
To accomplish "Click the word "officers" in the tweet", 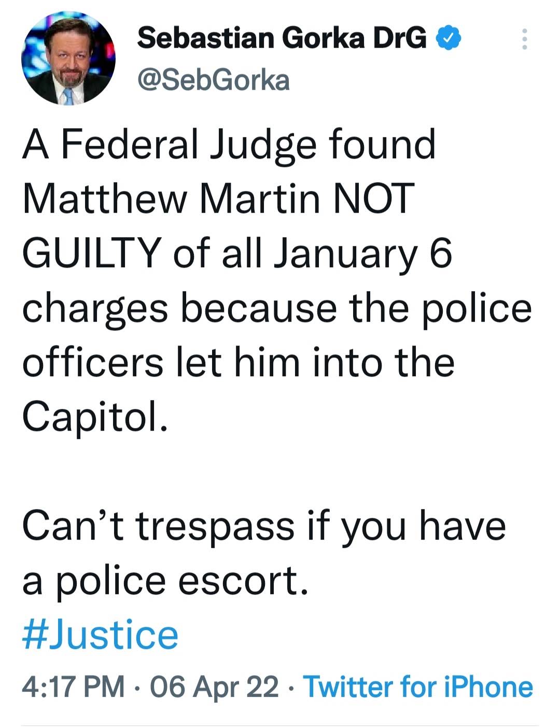I will click(x=92, y=363).
